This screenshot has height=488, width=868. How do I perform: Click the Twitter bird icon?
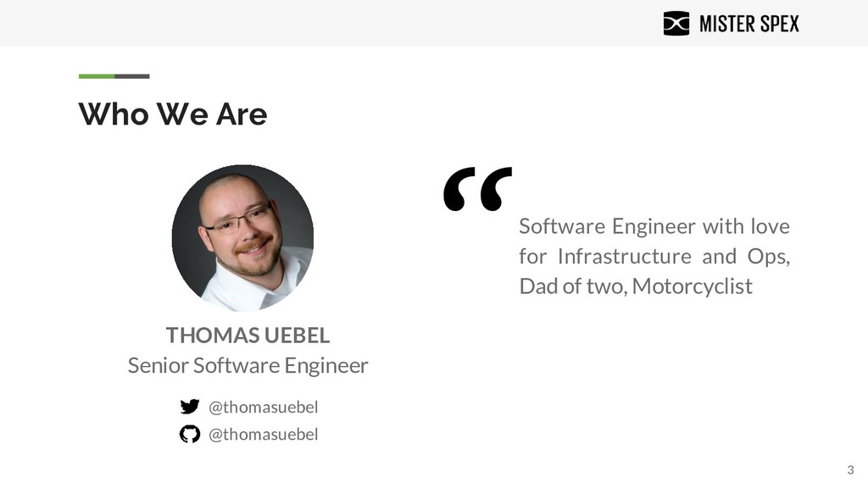[x=189, y=407]
